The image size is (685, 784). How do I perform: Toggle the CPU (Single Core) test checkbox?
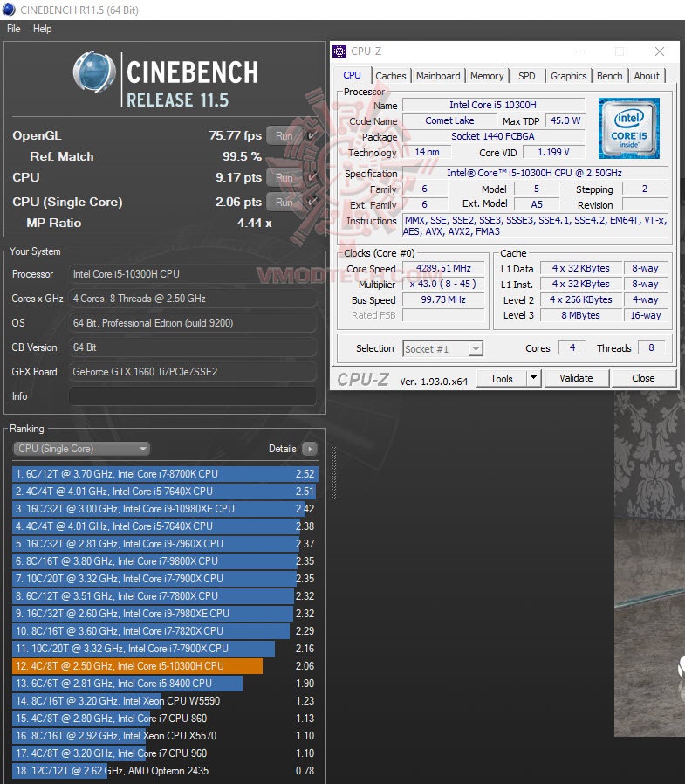click(x=312, y=202)
